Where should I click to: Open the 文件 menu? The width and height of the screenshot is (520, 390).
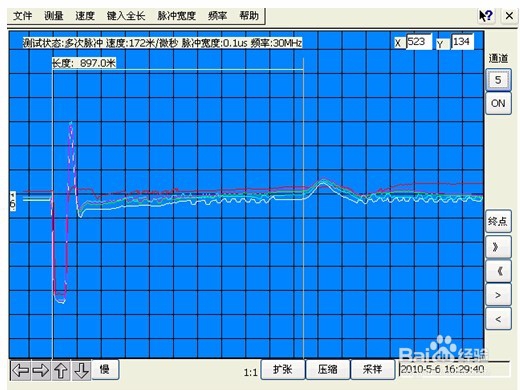23,16
